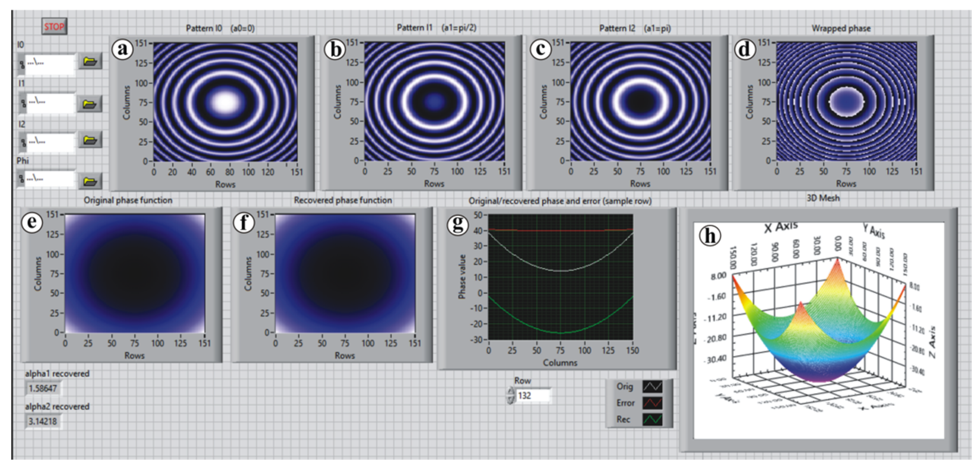Click the path type icon of I1

tap(23, 103)
